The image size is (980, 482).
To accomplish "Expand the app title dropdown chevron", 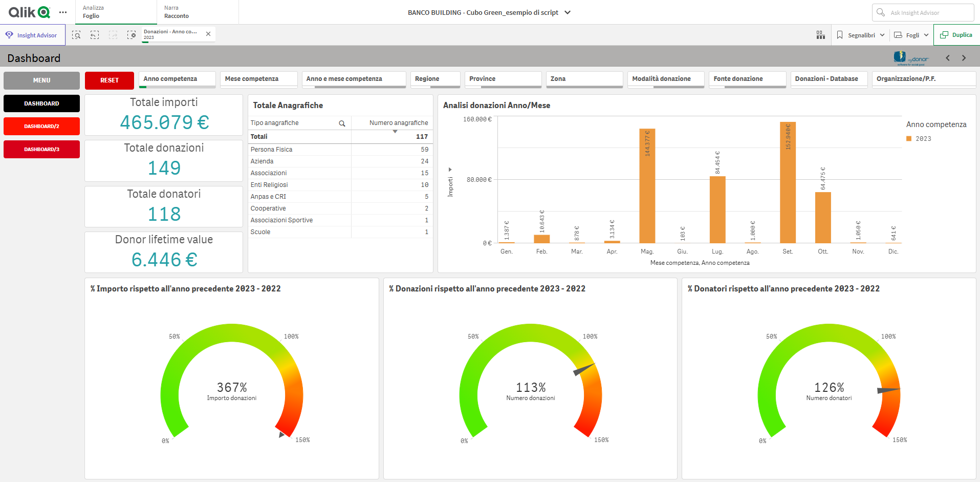I will click(x=568, y=13).
